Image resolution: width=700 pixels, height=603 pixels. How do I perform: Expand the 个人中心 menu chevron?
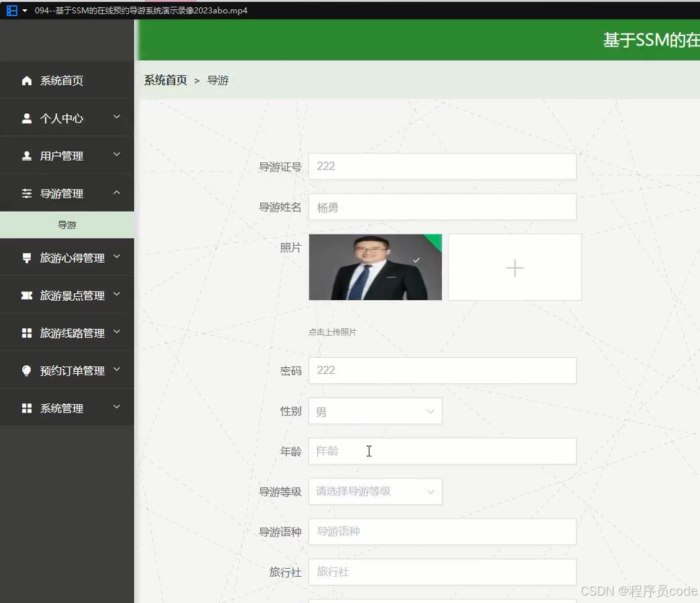[117, 117]
